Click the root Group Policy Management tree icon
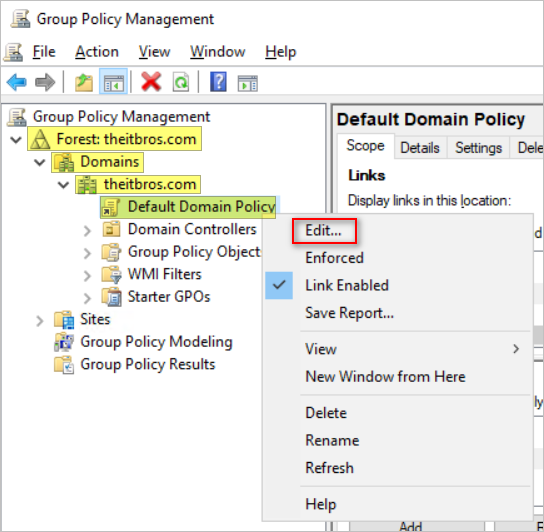This screenshot has height=532, width=544. [17, 117]
